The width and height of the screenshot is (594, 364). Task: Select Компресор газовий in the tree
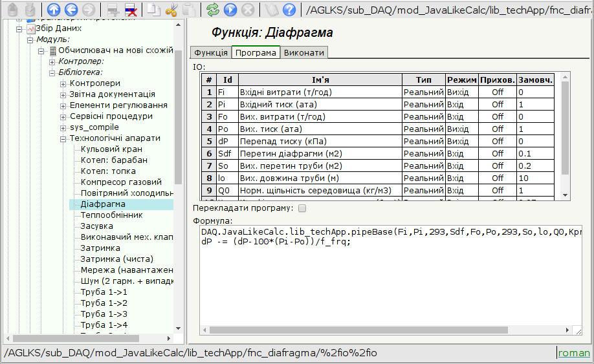pyautogui.click(x=121, y=182)
